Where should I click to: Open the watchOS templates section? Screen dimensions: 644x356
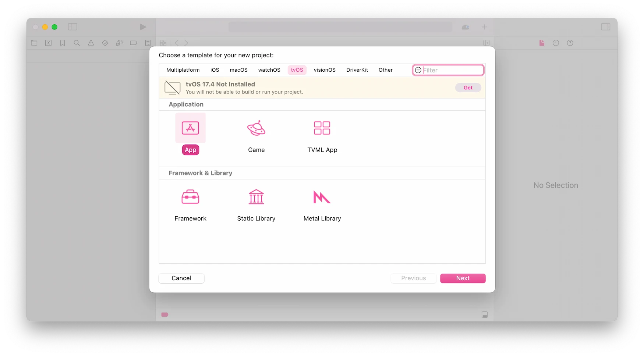pos(269,70)
